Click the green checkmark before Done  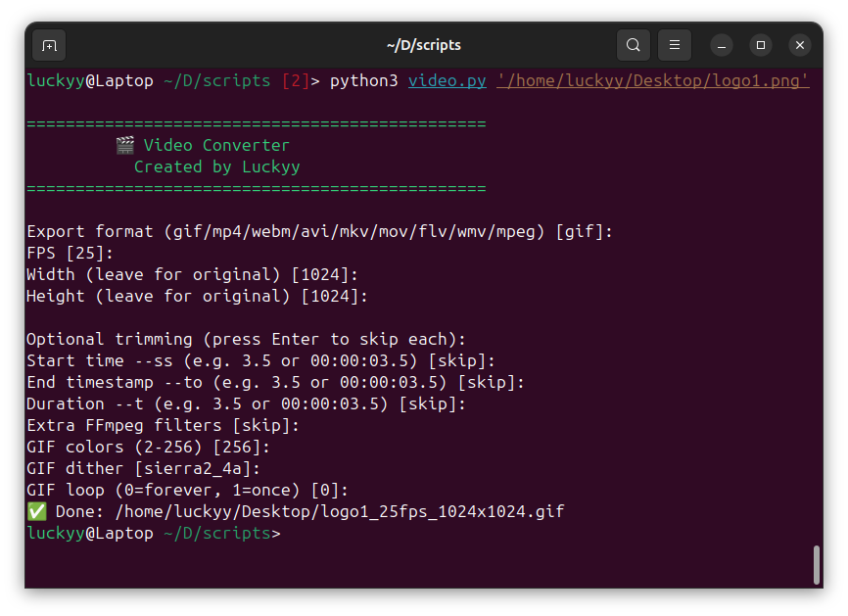[x=35, y=510]
